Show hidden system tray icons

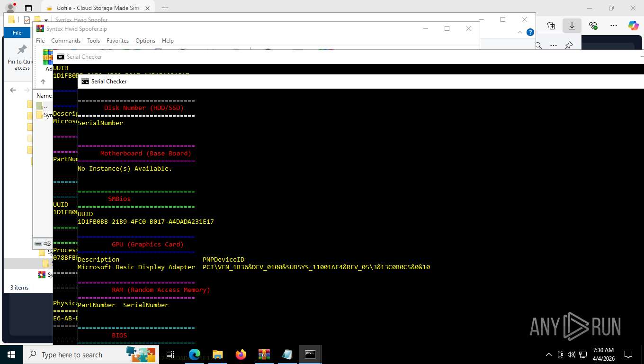coord(549,355)
